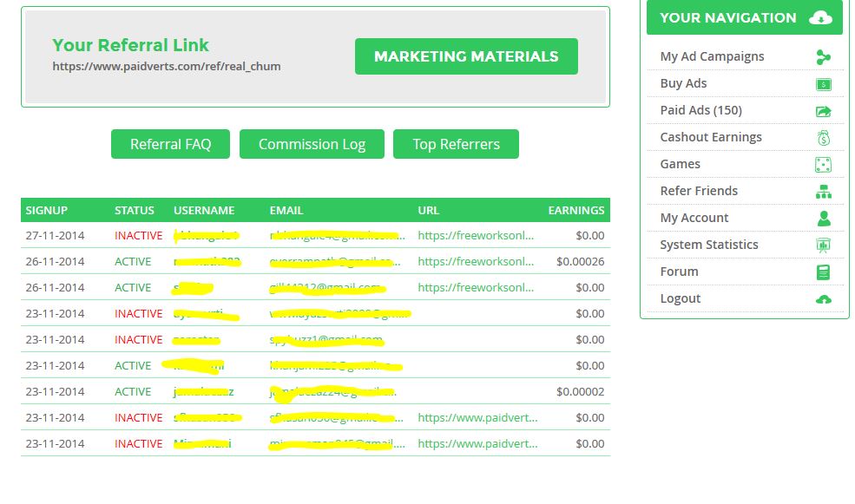Click the Buy Ads money icon

[824, 84]
